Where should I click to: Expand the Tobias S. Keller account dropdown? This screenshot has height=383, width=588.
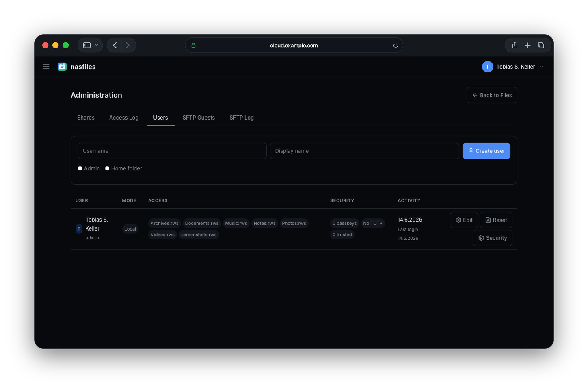[x=512, y=67]
